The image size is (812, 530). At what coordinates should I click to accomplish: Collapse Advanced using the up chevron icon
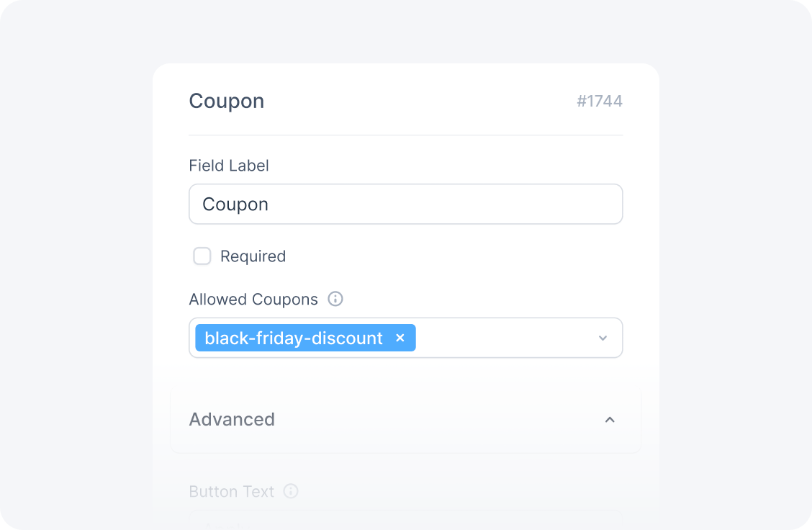[x=610, y=419]
